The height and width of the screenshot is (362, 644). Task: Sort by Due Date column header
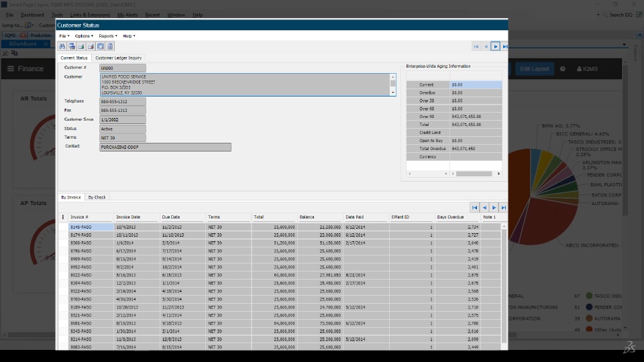coord(182,217)
